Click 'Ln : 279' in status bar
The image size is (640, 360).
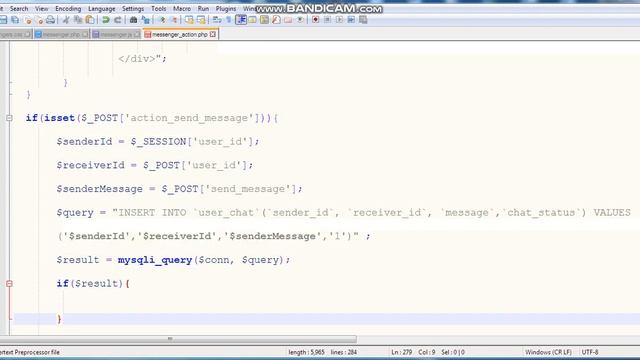click(402, 352)
